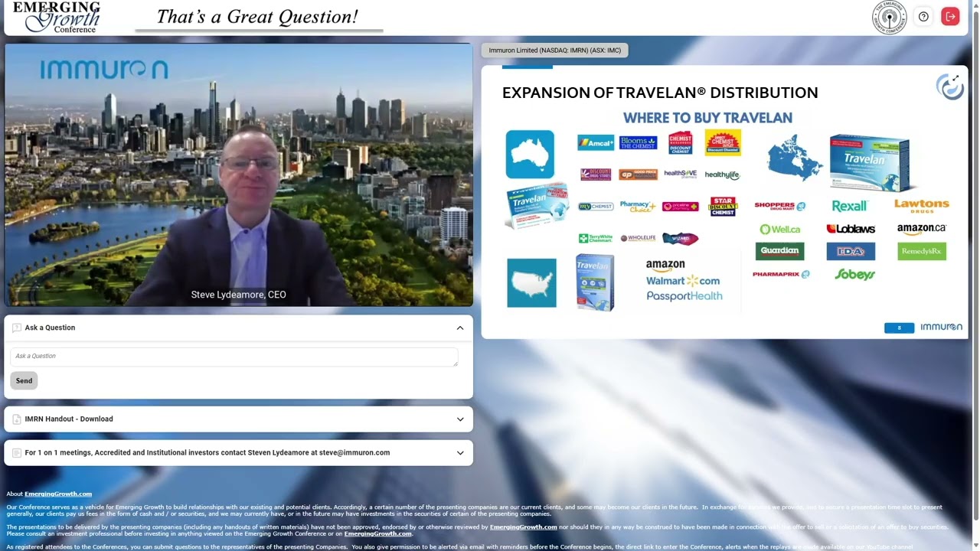Viewport: 980px width, 551px height.
Task: Click the Canada map graphic on slide
Action: tap(795, 158)
